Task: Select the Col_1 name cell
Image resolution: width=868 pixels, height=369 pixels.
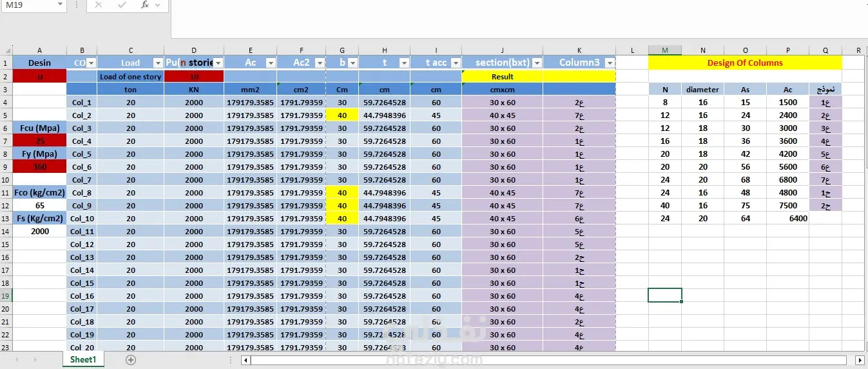Action: click(x=82, y=102)
